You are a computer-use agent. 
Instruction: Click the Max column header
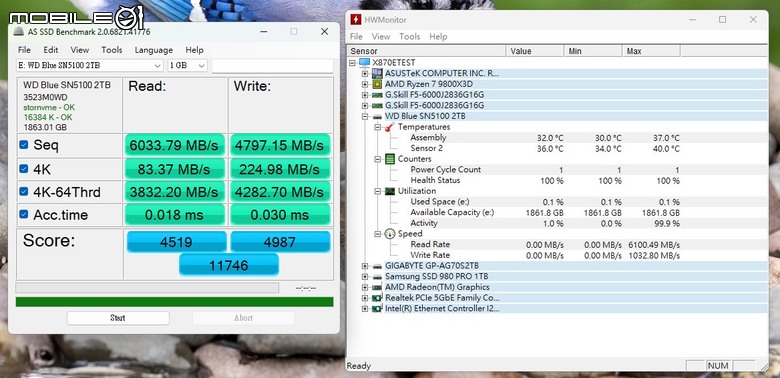(x=651, y=51)
